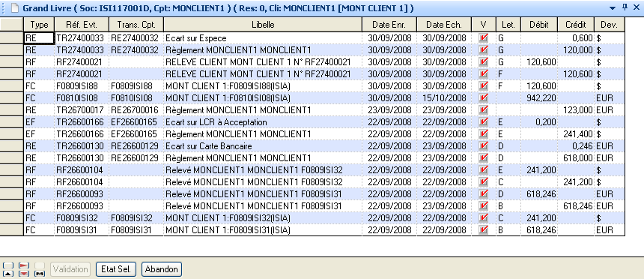Click the red down-arrow icon button

pos(24,274)
